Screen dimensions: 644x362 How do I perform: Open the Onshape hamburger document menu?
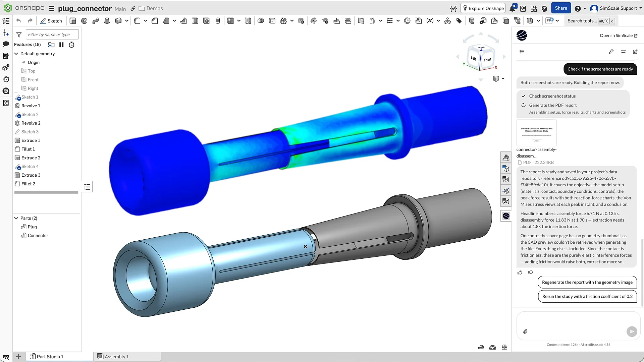[51, 8]
